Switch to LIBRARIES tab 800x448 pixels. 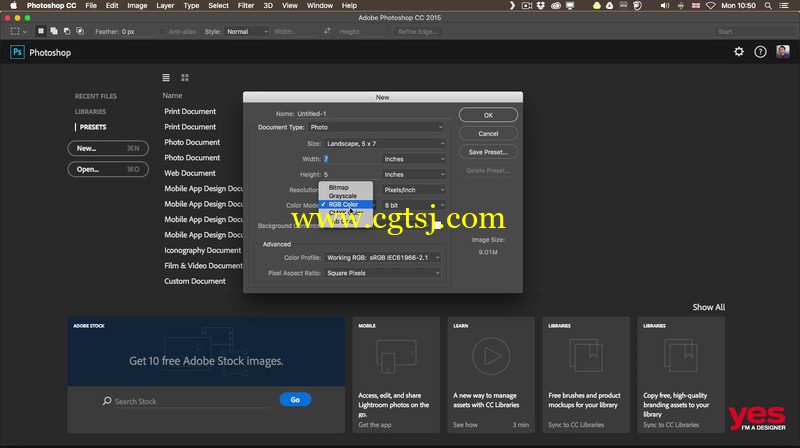(90, 111)
